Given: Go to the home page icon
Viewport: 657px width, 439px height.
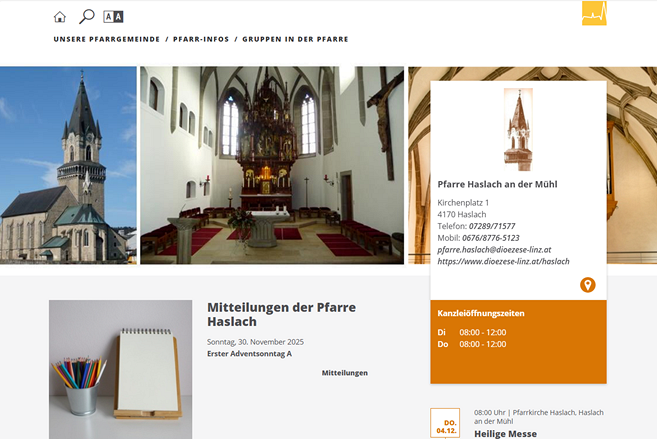Looking at the screenshot, I should 60,17.
